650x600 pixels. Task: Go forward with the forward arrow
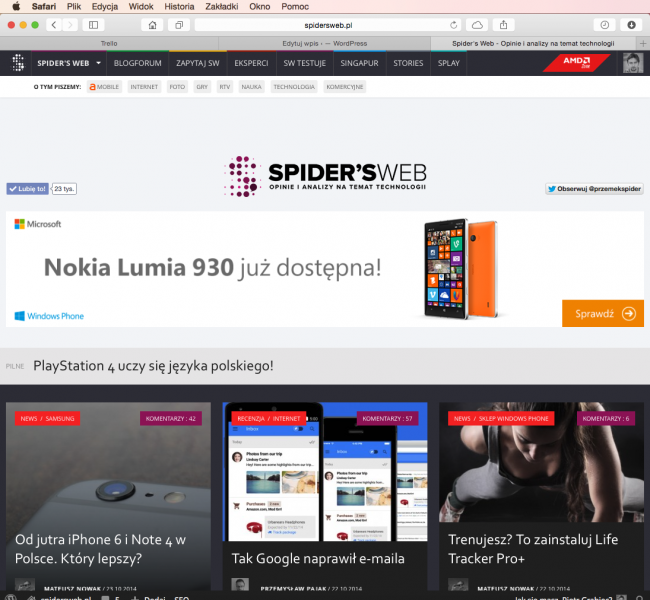70,25
